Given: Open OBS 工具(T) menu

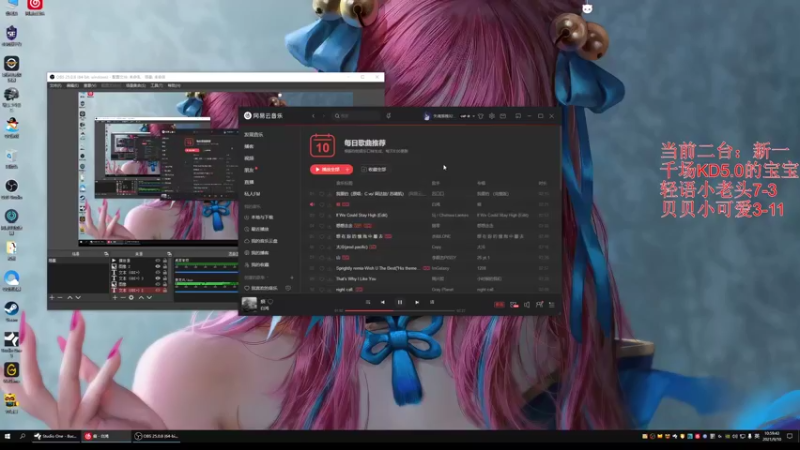Looking at the screenshot, I should click(x=156, y=86).
